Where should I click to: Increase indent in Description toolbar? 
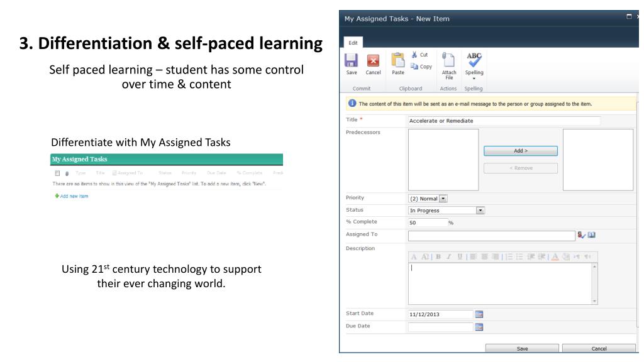(541, 257)
